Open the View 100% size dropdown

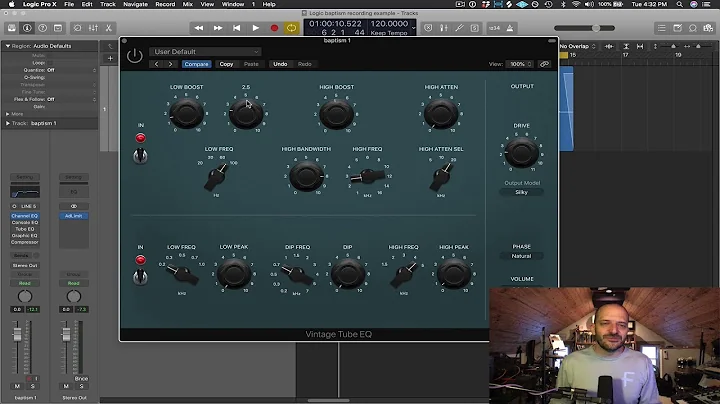click(519, 64)
